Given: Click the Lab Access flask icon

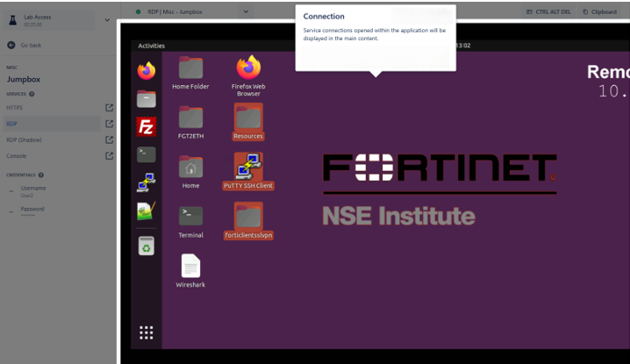Looking at the screenshot, I should coord(13,20).
